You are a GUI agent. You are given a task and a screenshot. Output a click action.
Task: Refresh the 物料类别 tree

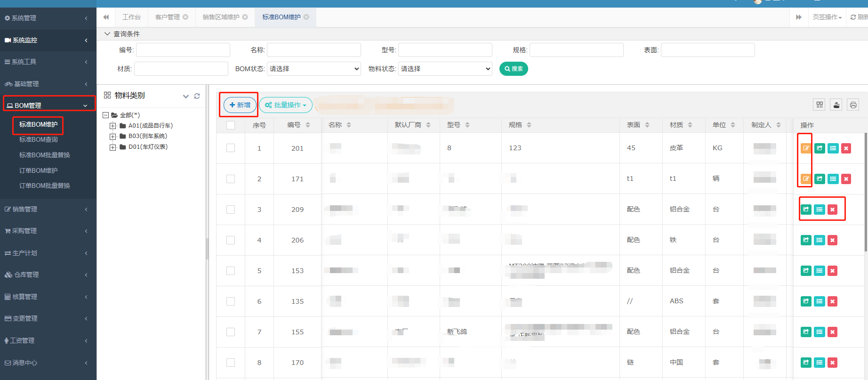click(197, 96)
